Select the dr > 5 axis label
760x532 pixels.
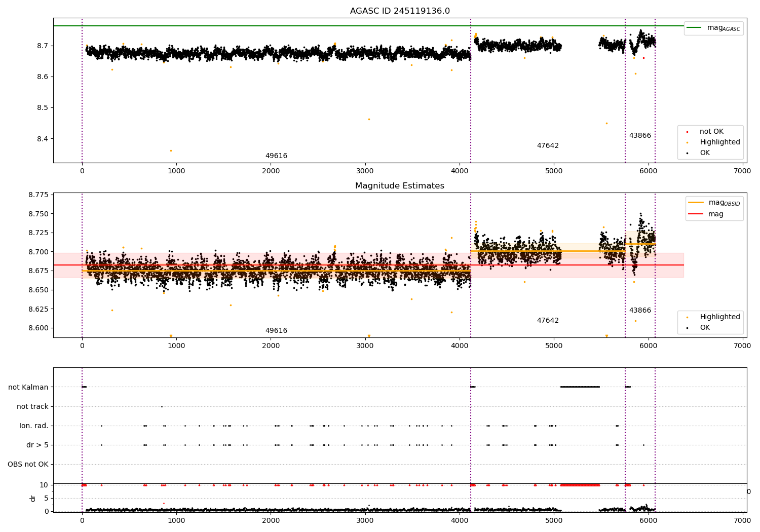tap(37, 445)
